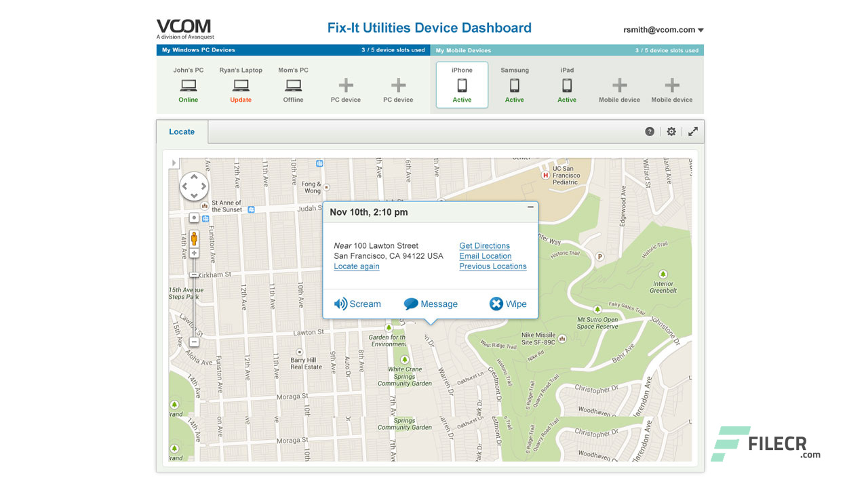The image size is (868, 488).
Task: Click the 'Update' status under Ryan's Laptop
Action: [241, 100]
